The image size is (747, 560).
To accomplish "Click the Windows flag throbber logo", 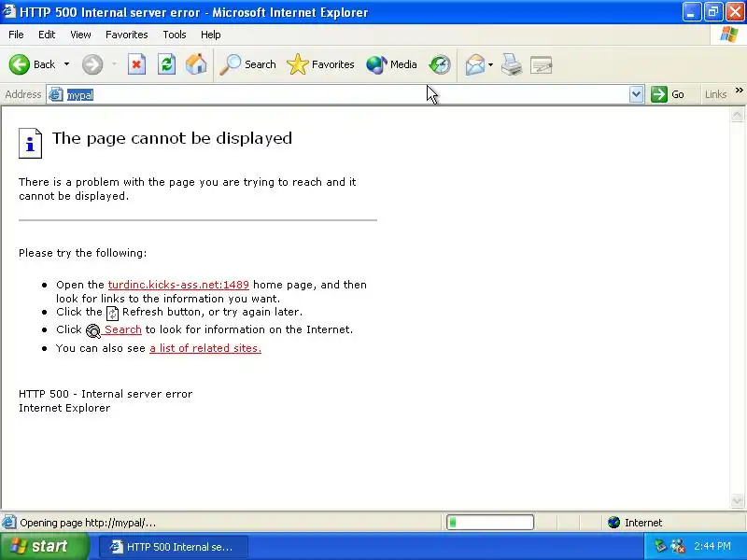I will coord(729,35).
